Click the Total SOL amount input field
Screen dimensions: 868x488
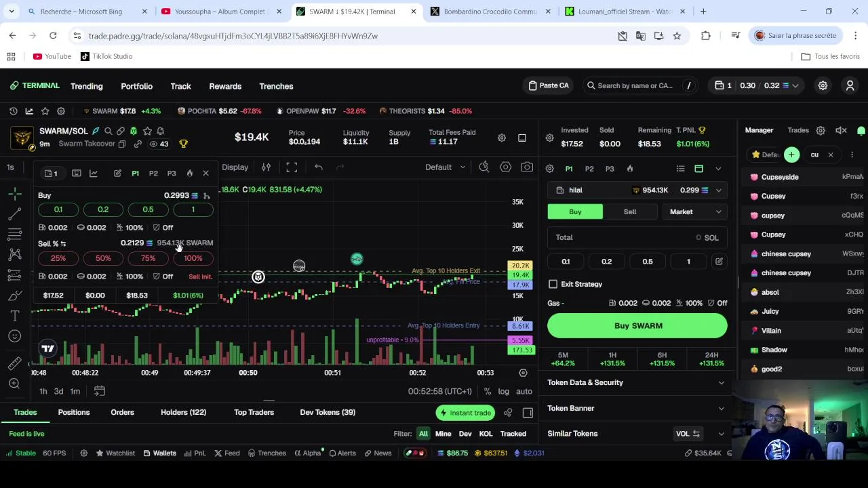pos(637,237)
